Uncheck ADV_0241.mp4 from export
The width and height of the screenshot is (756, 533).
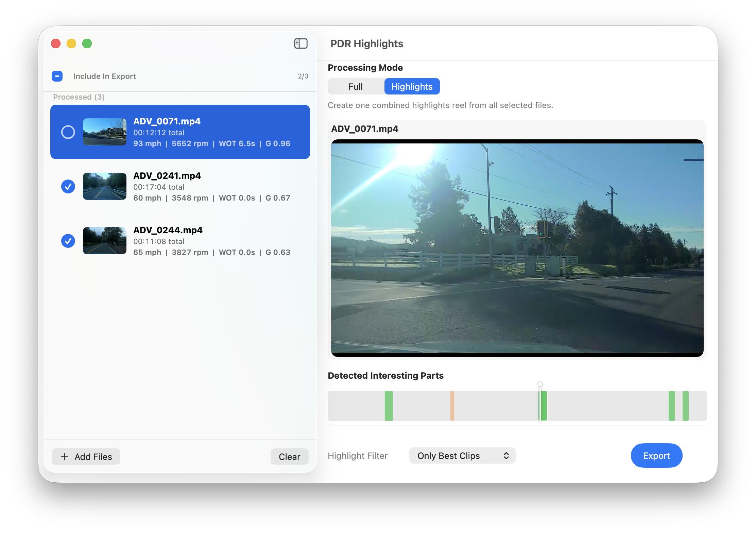(x=68, y=186)
